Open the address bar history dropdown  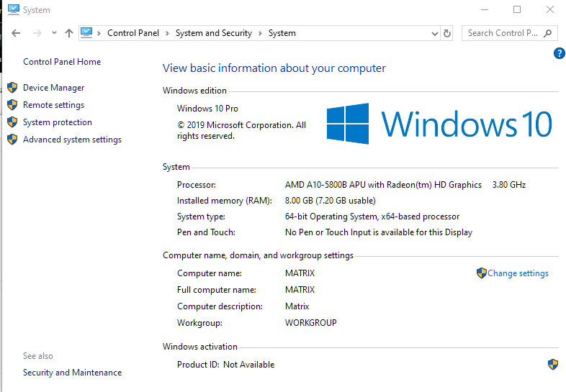click(435, 34)
